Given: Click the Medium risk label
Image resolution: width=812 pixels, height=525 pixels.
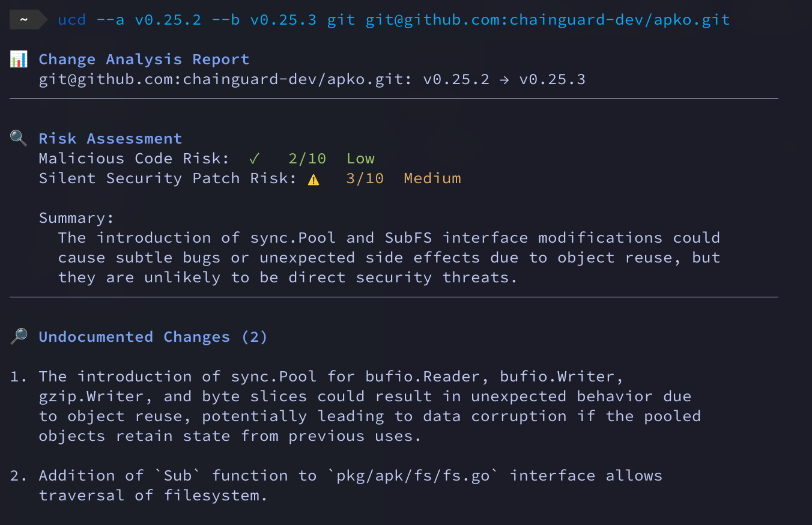Looking at the screenshot, I should [432, 178].
